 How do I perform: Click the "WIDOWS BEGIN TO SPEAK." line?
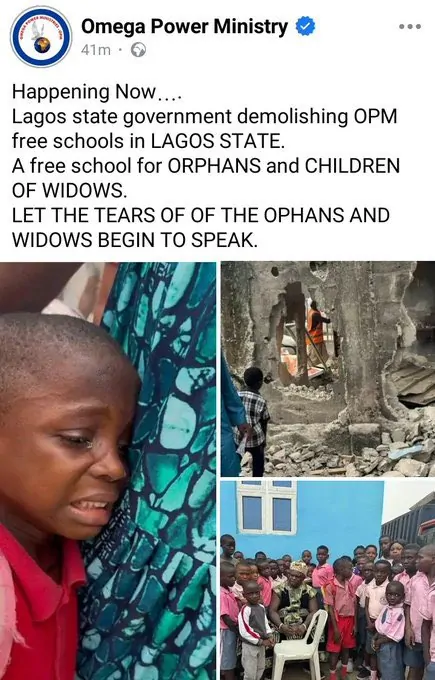pos(135,240)
